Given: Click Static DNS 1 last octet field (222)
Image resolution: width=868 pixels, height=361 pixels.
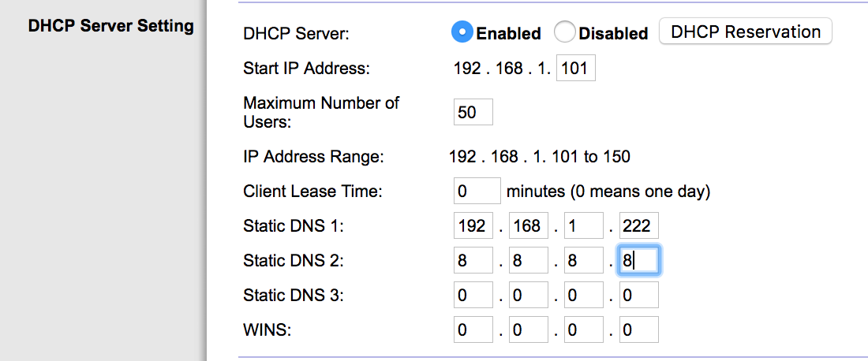Looking at the screenshot, I should point(638,226).
